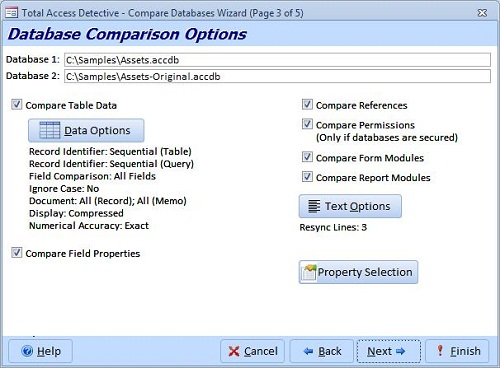
Task: Click 'Database Comparison Options' heading
Action: pyautogui.click(x=127, y=34)
